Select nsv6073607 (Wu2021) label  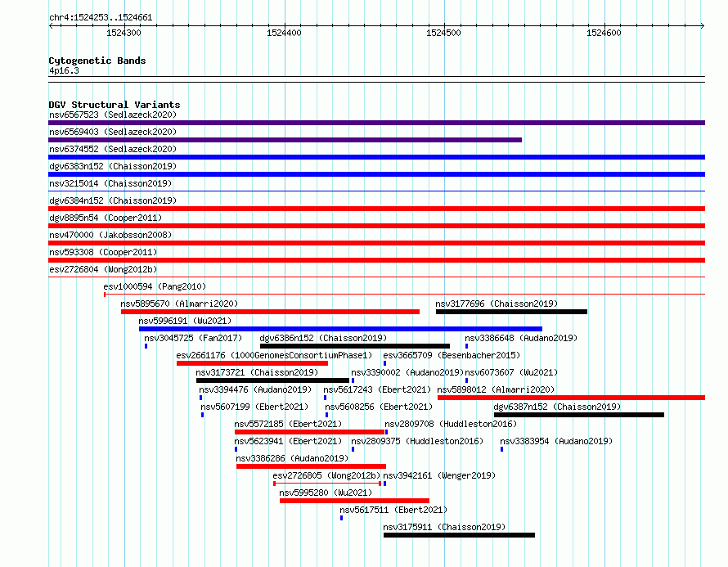pos(511,372)
